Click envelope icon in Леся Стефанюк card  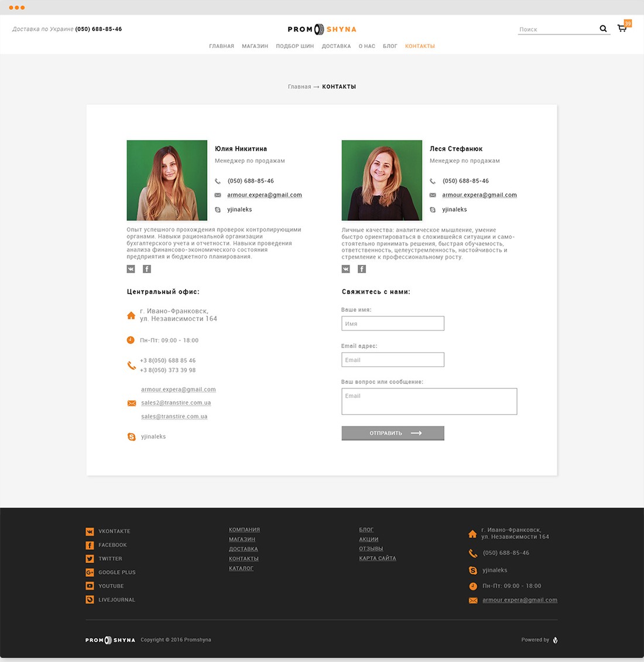(x=433, y=195)
